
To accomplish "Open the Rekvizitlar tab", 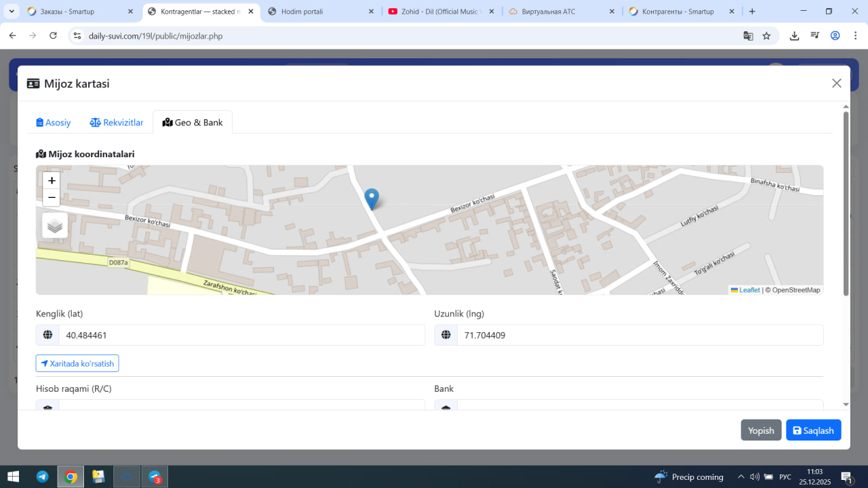I will 117,123.
